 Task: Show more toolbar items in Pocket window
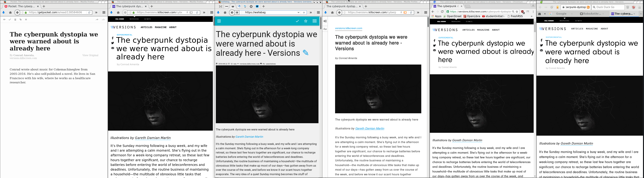[96, 13]
